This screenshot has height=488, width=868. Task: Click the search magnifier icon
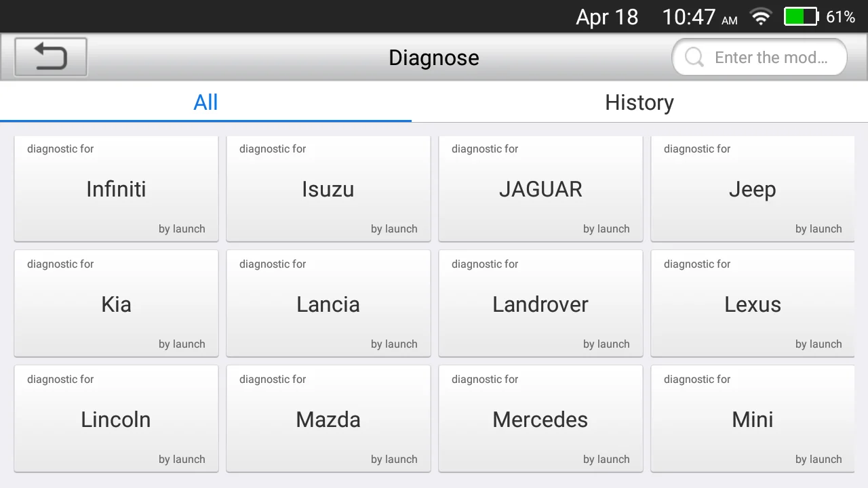coord(694,58)
